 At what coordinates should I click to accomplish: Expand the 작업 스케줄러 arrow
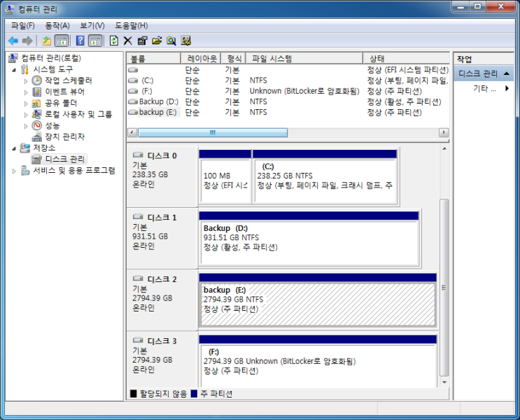25,80
